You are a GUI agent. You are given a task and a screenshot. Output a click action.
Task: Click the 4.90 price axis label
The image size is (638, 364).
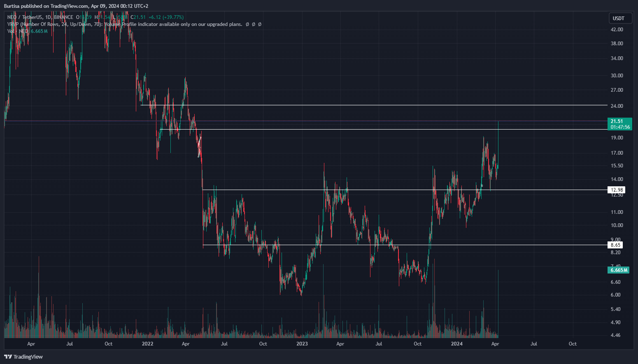tap(615, 322)
